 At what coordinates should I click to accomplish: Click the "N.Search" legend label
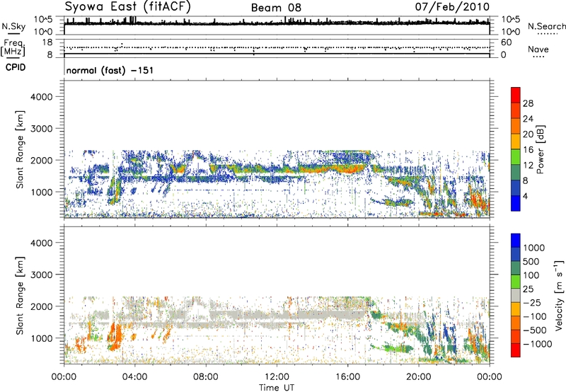(546, 26)
